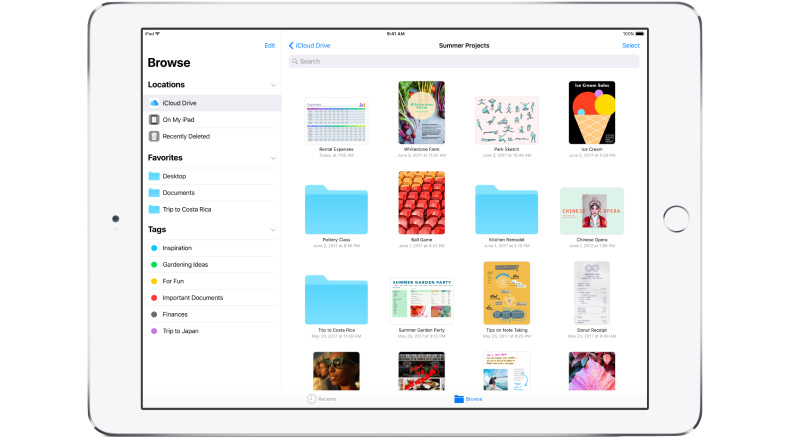Select the gray Finances tag dot
The image size is (790, 440).
[x=154, y=315]
